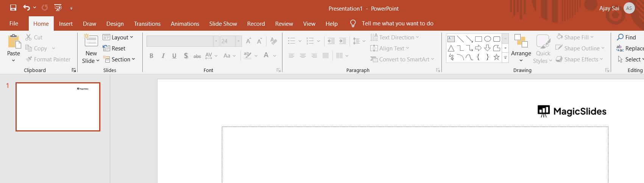
Task: Align text left
Action: 292,56
